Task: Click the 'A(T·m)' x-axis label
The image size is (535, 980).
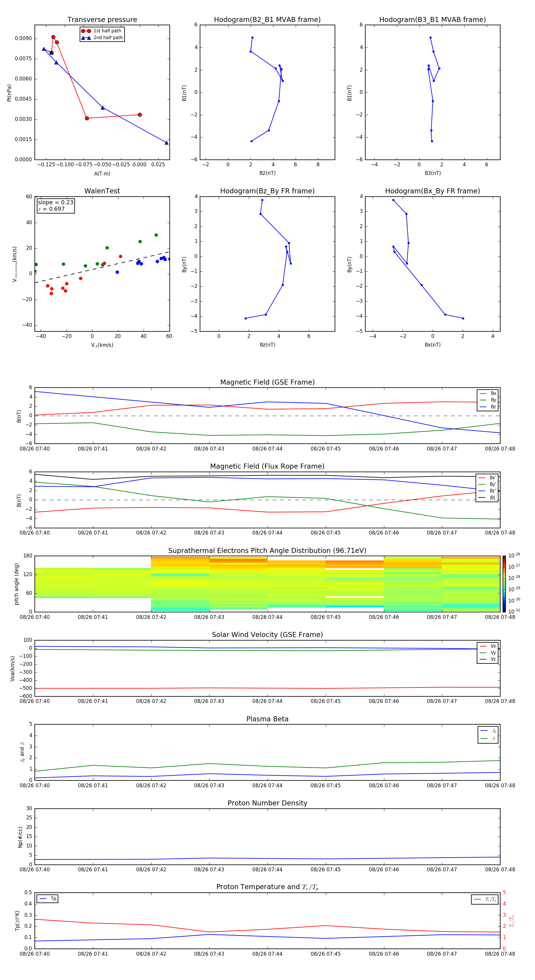Action: (x=102, y=173)
